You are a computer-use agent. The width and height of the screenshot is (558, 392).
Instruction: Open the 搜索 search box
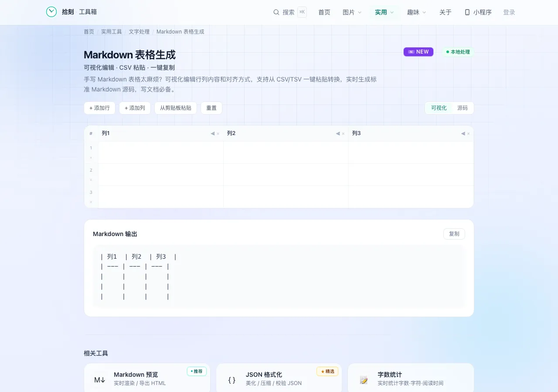tap(290, 12)
